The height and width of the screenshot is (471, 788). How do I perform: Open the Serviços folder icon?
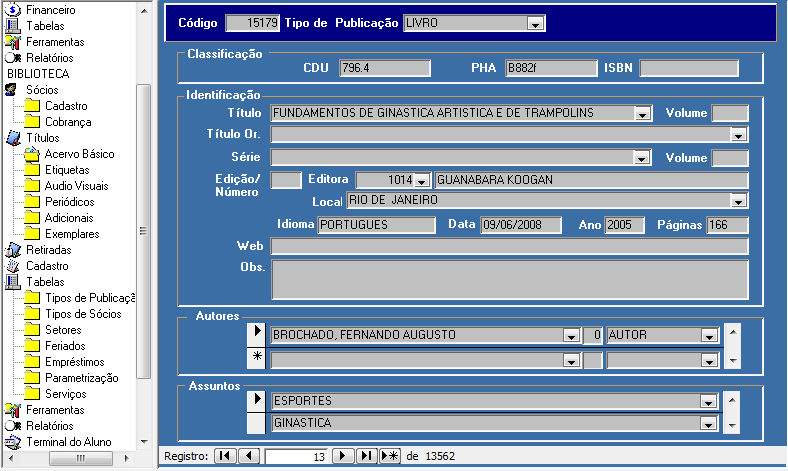(32, 394)
